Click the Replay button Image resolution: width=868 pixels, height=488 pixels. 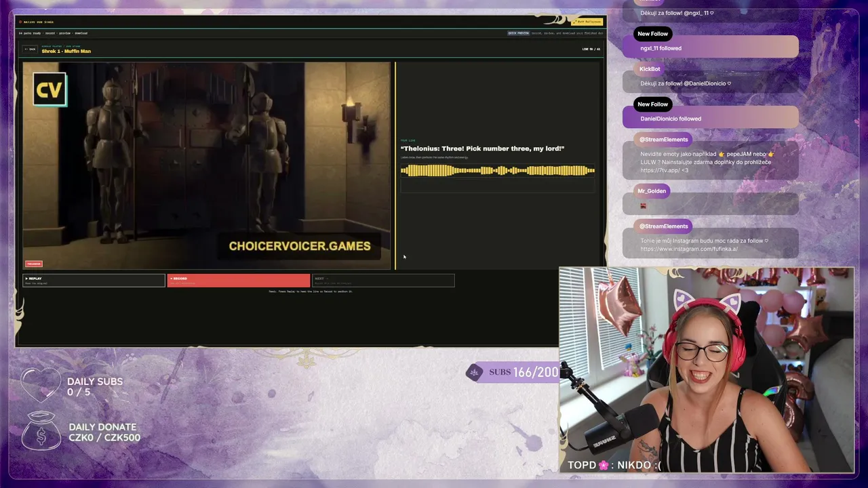pyautogui.click(x=94, y=280)
